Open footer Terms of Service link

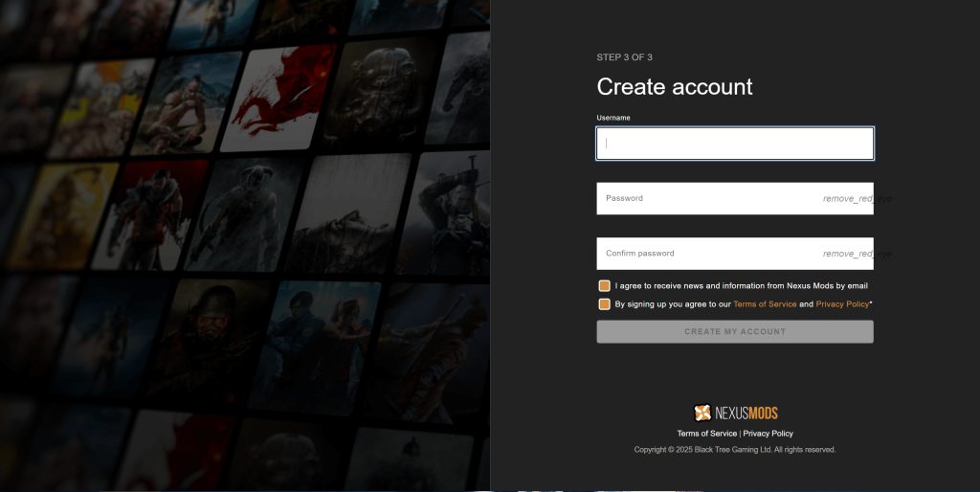tap(707, 434)
